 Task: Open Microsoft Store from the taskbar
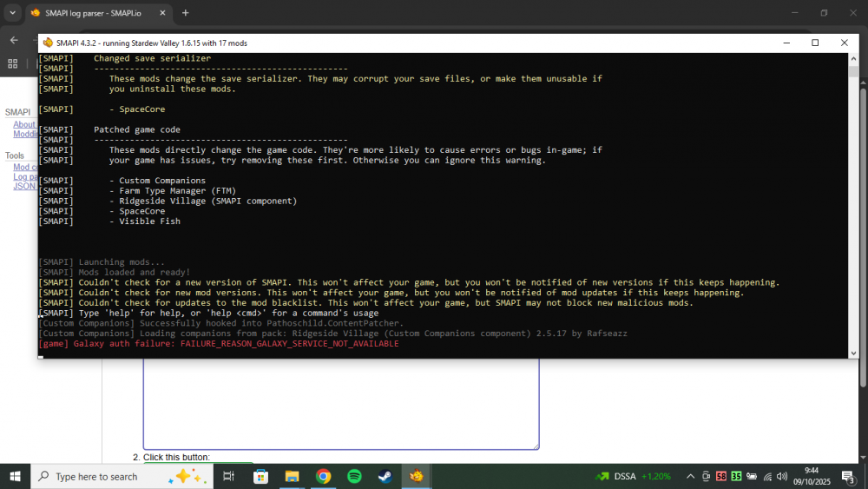coord(260,476)
